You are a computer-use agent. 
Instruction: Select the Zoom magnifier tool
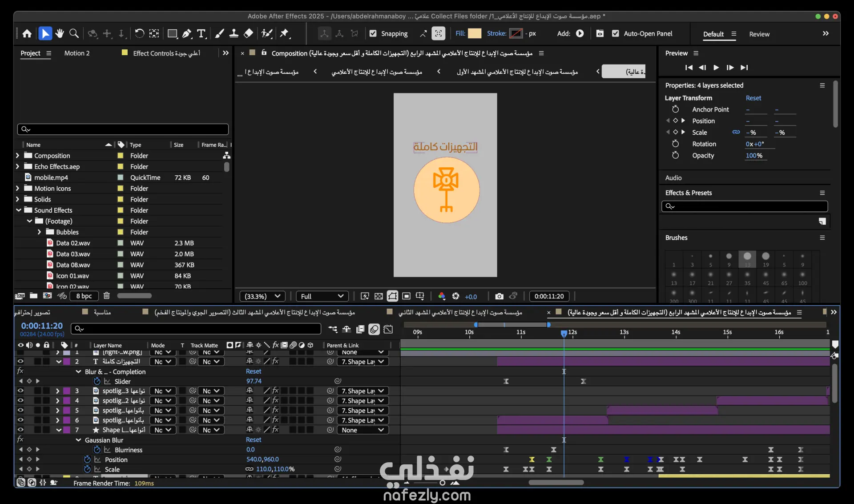[74, 33]
